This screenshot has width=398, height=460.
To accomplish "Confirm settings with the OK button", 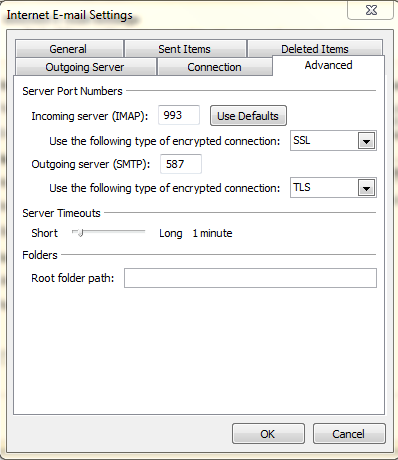I will tap(268, 434).
